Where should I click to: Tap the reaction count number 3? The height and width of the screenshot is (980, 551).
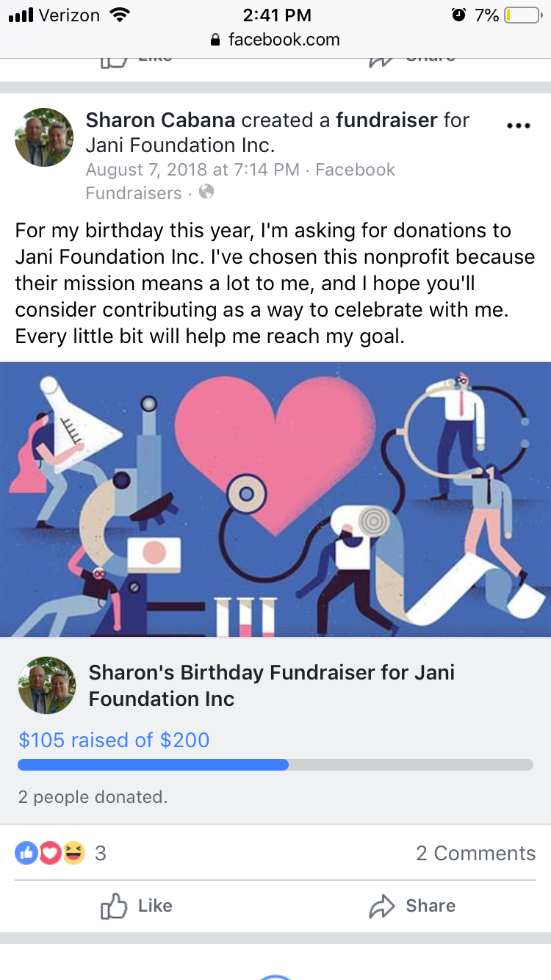[101, 853]
